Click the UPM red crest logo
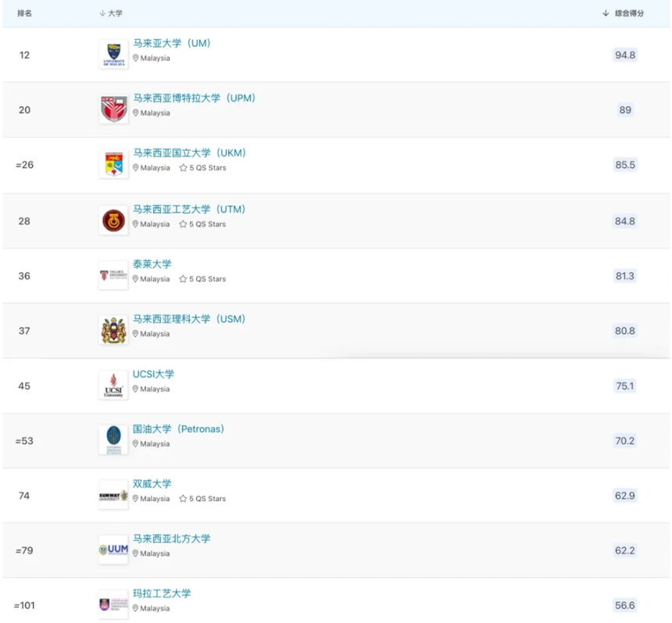 click(113, 109)
